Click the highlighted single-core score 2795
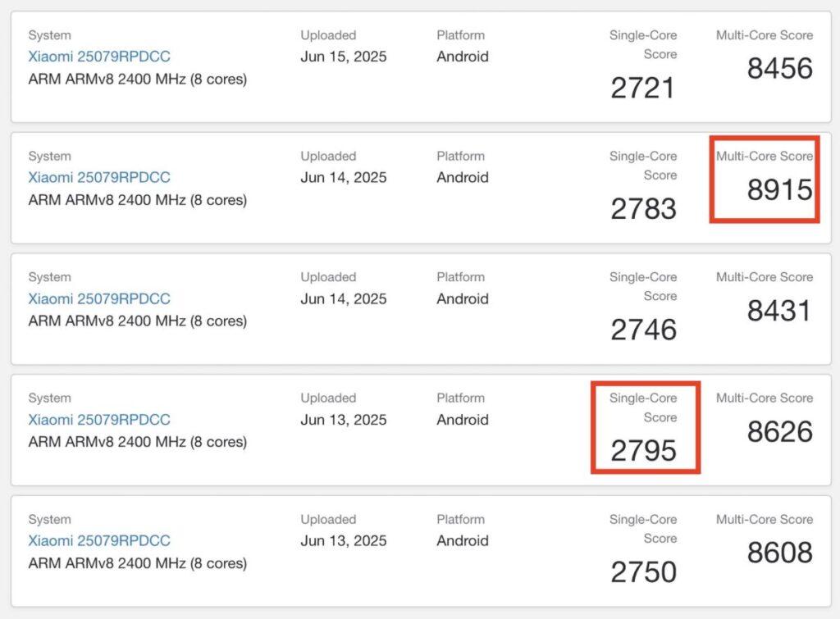Screen dimensions: 840x619 (x=644, y=450)
